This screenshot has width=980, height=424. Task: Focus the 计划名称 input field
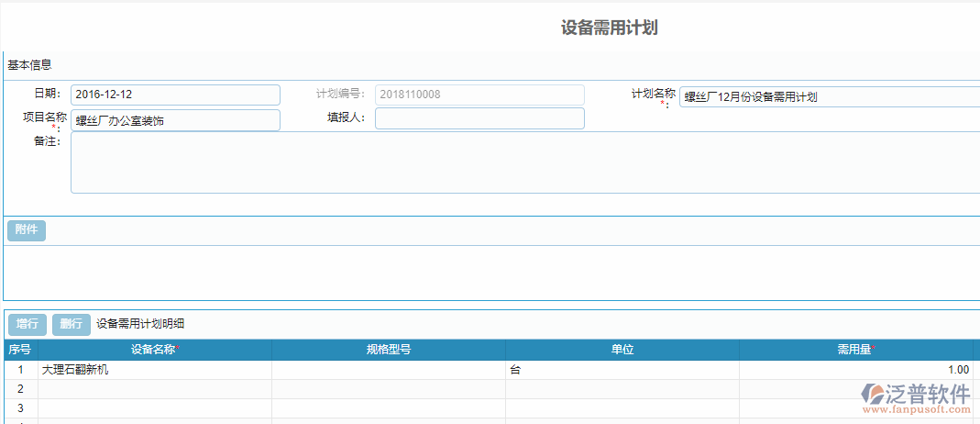829,97
